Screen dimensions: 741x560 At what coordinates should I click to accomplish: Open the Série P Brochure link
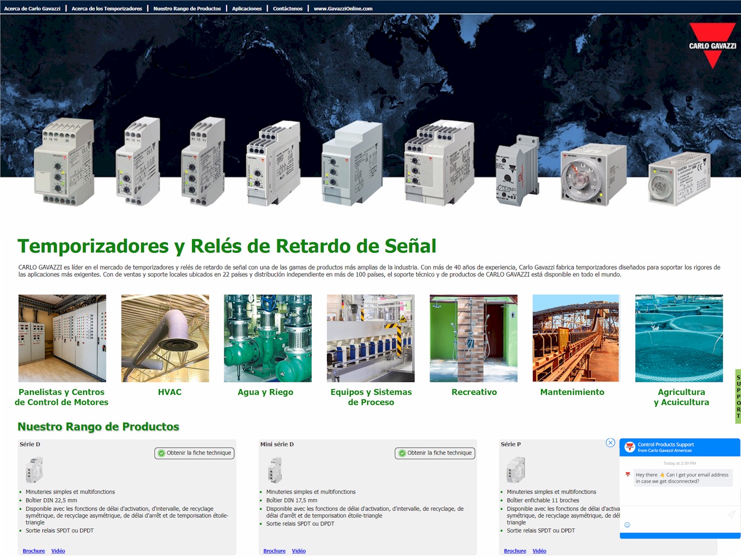[x=515, y=551]
